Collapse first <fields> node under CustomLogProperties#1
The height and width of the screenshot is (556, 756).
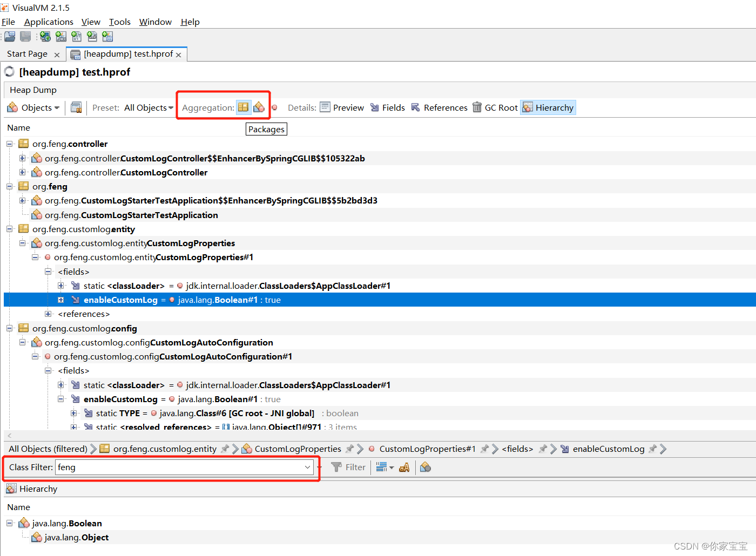[48, 272]
